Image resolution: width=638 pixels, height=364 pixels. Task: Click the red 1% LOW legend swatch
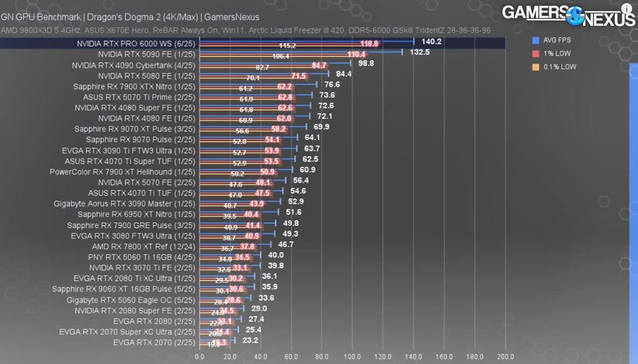536,54
